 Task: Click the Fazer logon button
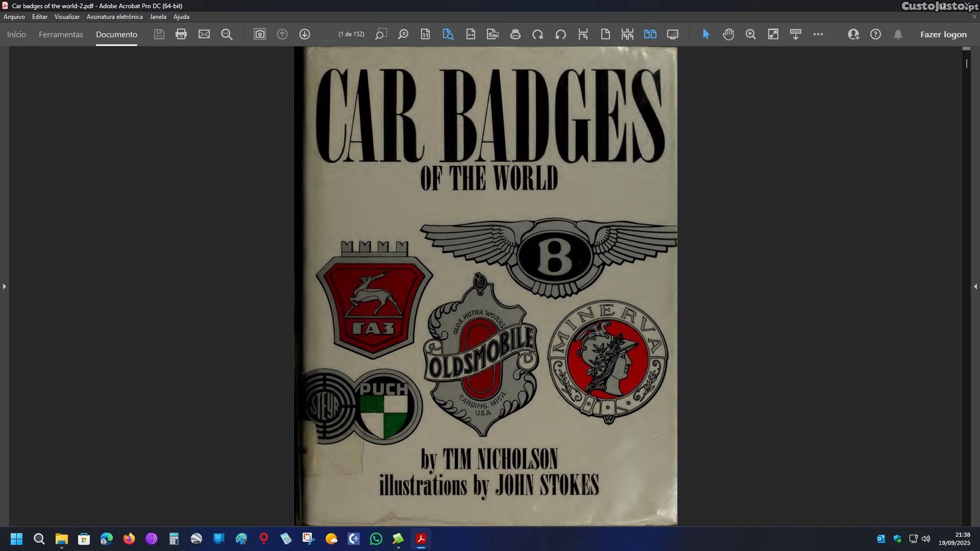click(x=943, y=35)
